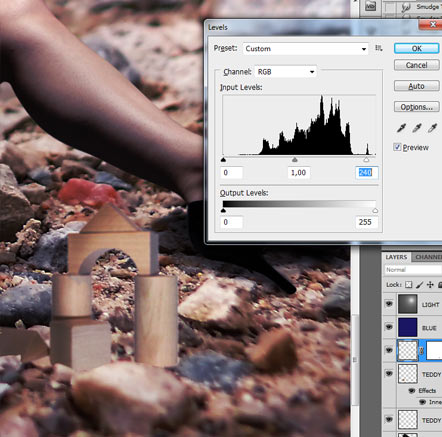Click Cancel in the Levels dialog

tap(417, 65)
